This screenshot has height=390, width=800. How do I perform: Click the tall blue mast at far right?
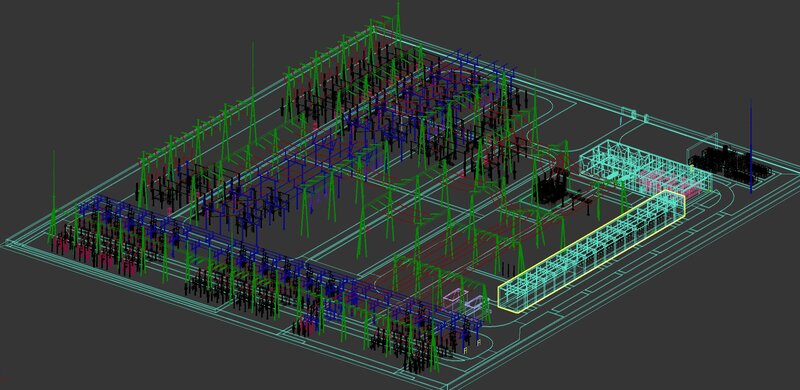(751, 147)
